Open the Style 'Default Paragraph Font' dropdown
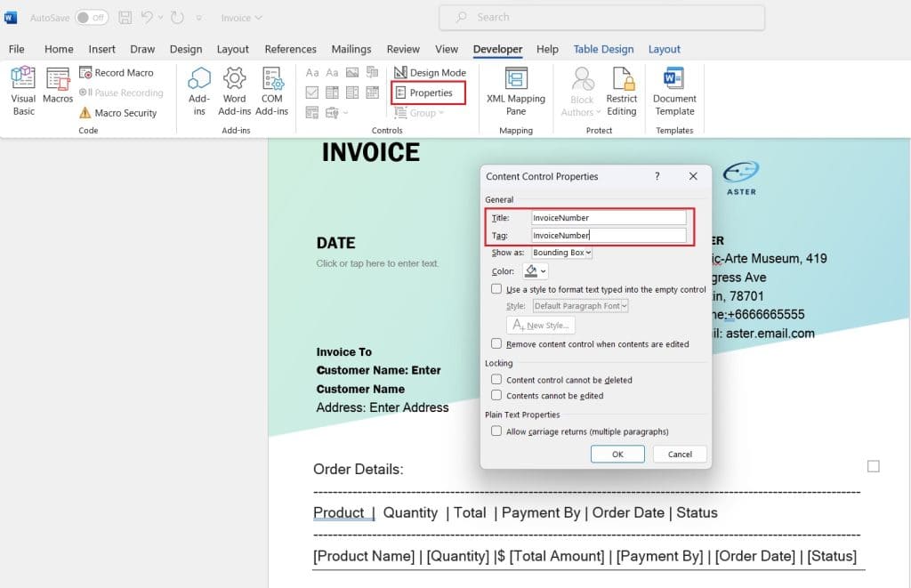911x588 pixels. pyautogui.click(x=580, y=306)
